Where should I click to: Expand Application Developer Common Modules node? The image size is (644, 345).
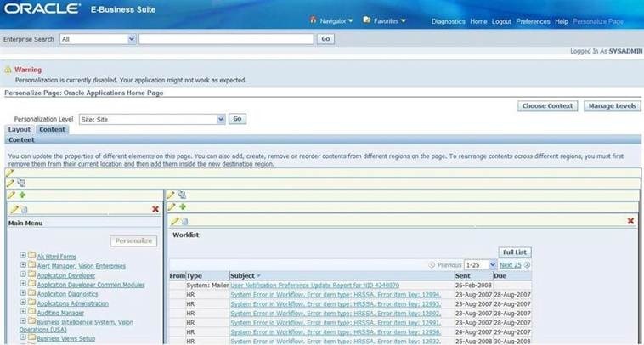coord(23,284)
